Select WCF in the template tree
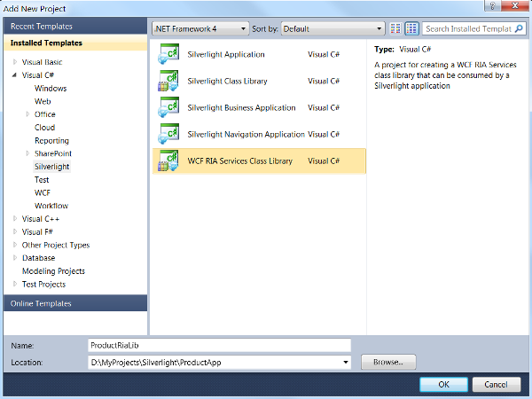 click(x=42, y=192)
